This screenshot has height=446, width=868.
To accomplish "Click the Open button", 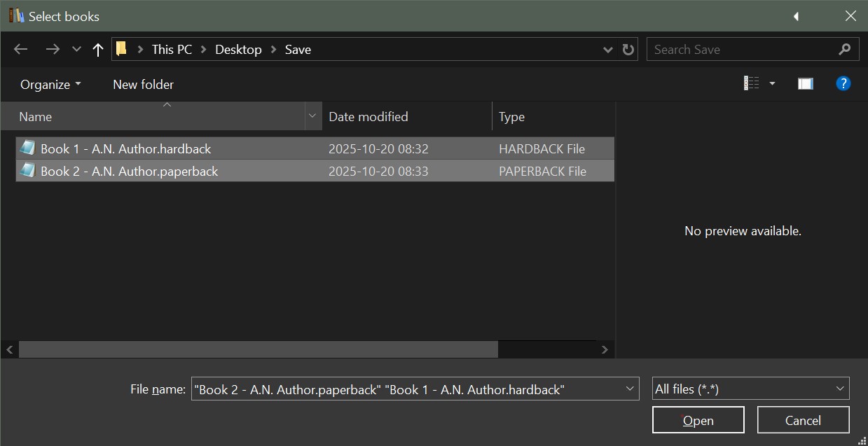I will point(698,420).
